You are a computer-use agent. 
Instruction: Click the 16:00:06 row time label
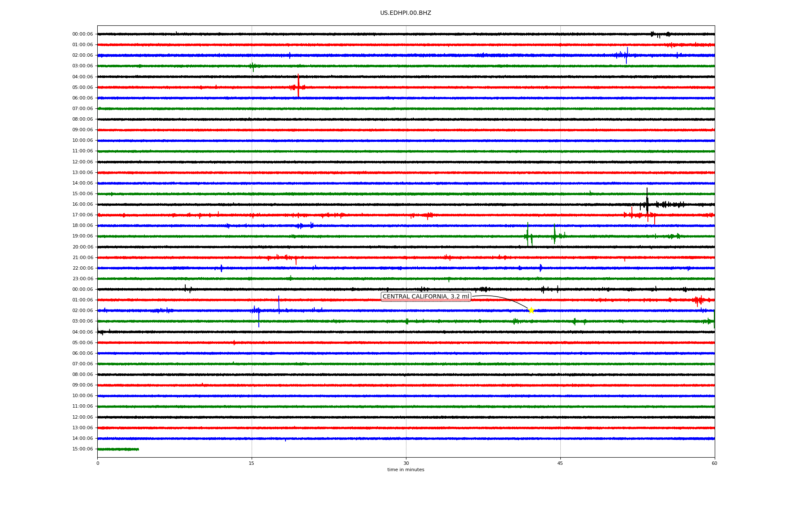pos(82,204)
